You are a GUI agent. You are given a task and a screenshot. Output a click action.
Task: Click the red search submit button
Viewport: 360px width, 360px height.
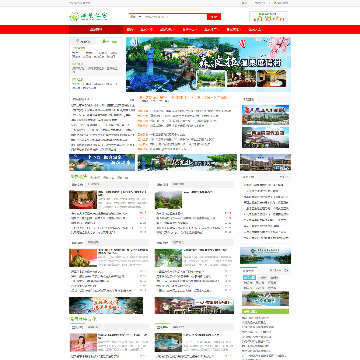click(214, 17)
